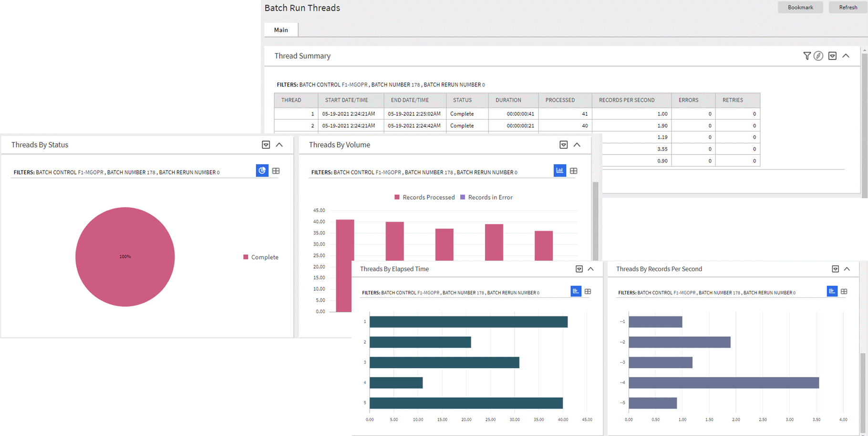
Task: Switch Threads By Volume to grid view
Action: pyautogui.click(x=574, y=170)
